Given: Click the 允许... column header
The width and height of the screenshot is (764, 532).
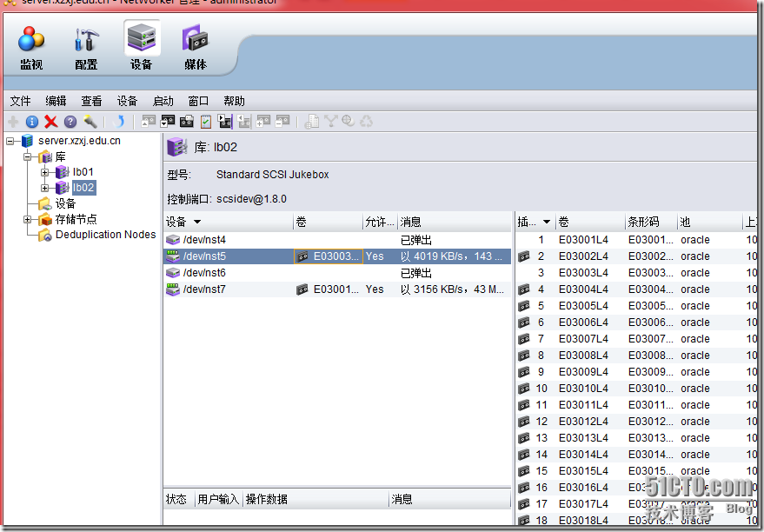Looking at the screenshot, I should pos(380,223).
